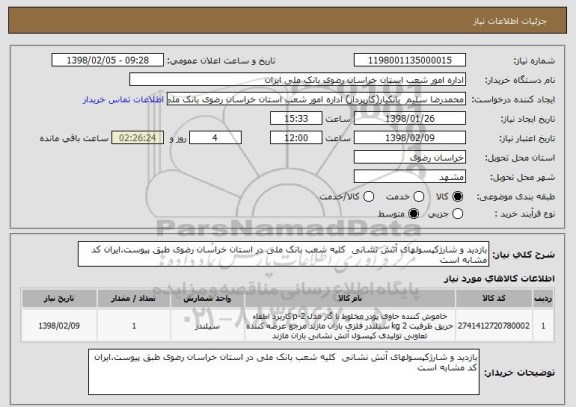Click the 15:33 time field
576x407 pixels.
tap(296, 119)
